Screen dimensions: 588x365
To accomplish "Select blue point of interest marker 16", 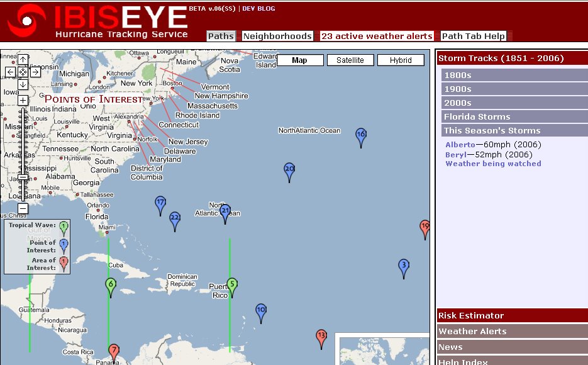I will point(361,136).
